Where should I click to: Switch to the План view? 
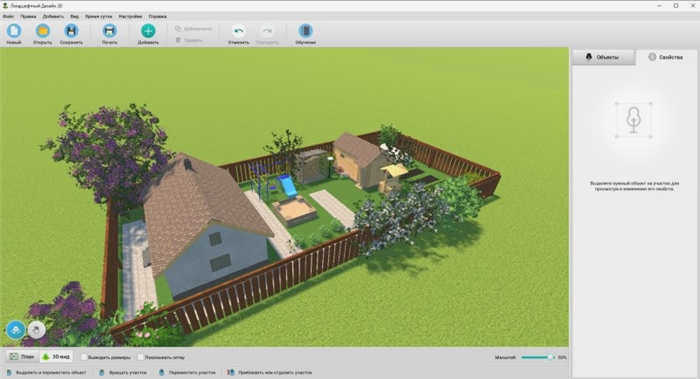(x=22, y=357)
